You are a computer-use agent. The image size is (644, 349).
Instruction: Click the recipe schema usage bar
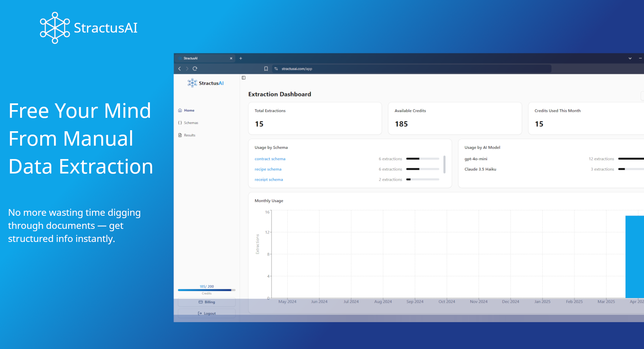pos(423,169)
